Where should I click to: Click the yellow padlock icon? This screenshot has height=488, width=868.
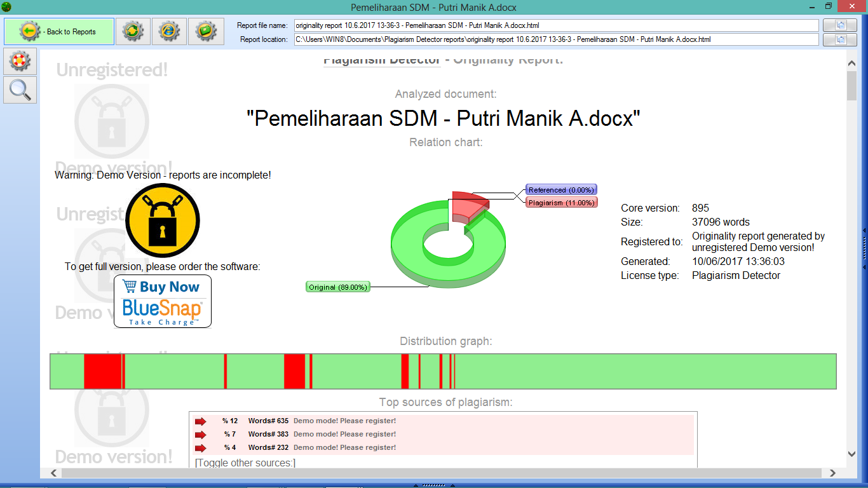tap(163, 220)
